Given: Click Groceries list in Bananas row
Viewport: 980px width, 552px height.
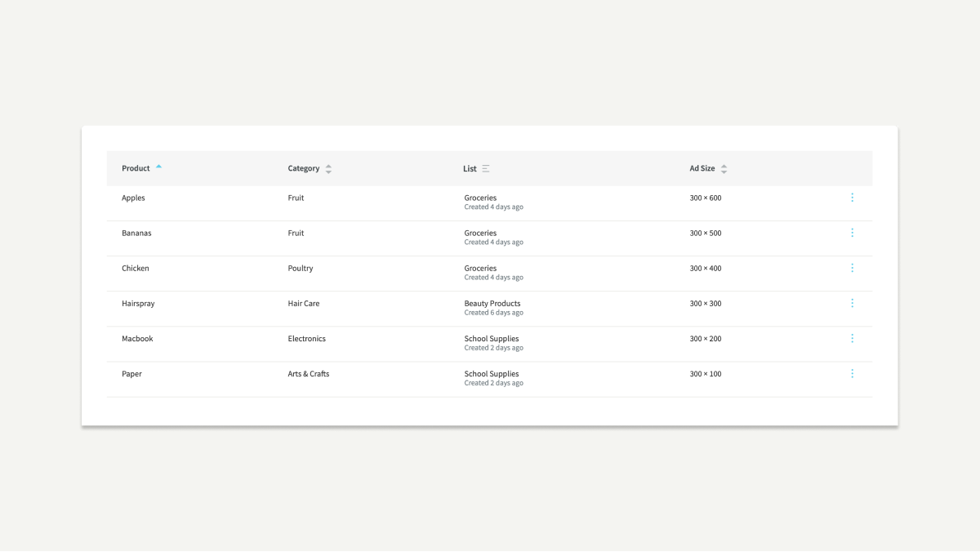Looking at the screenshot, I should pyautogui.click(x=480, y=233).
